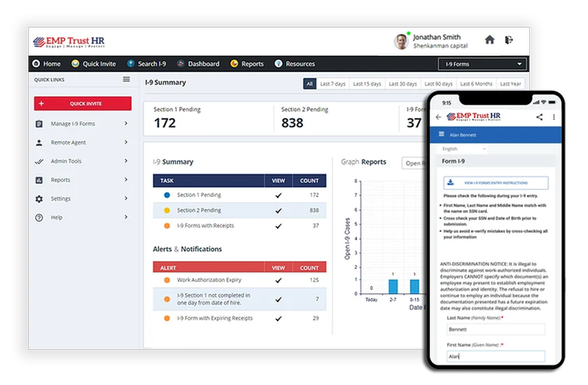Open English language dropdown on phone

coord(464,149)
